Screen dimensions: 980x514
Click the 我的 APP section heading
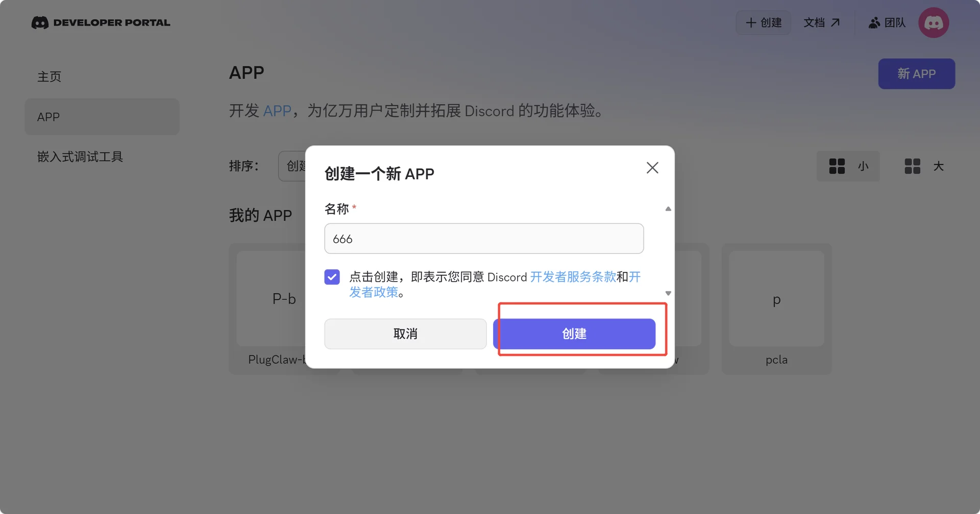[260, 215]
